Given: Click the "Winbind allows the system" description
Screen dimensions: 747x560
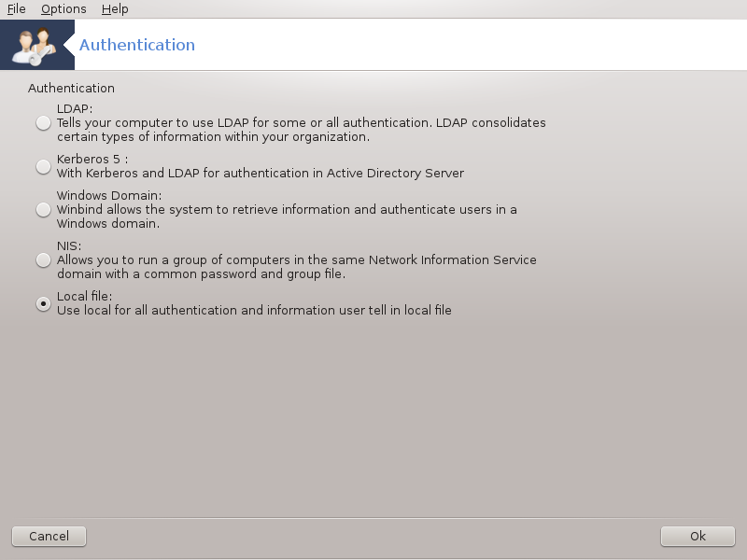Looking at the screenshot, I should click(x=287, y=217).
